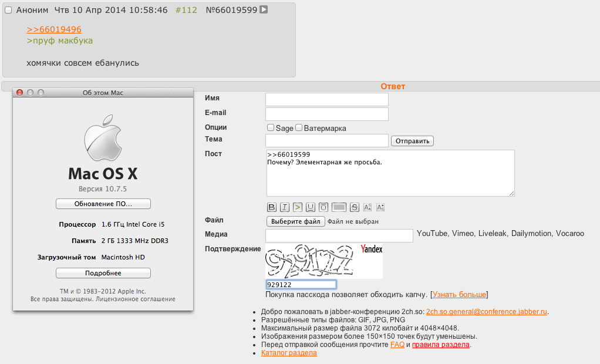Screen dimensions: 600x364
Task: Focus the Тема input field
Action: point(327,140)
